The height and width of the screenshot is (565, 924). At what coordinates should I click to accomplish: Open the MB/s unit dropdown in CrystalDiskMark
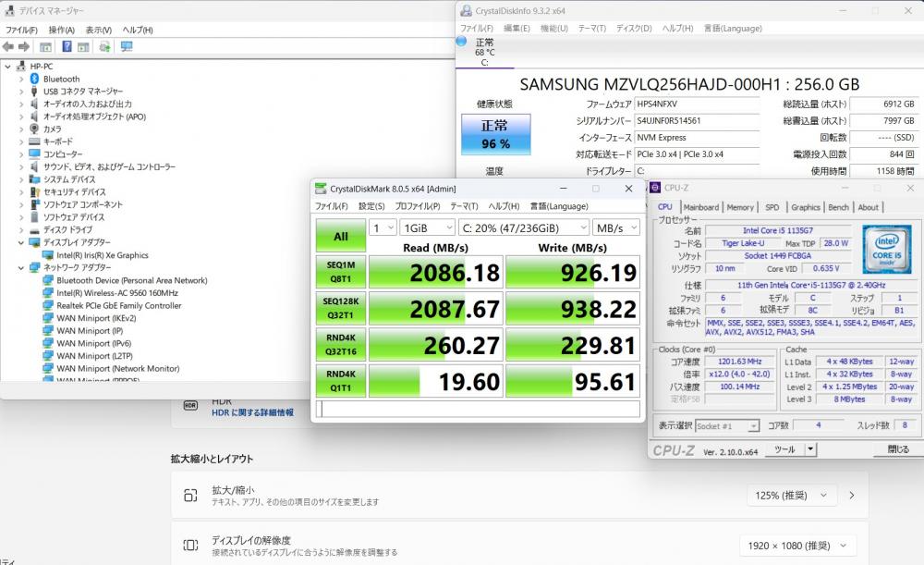[x=615, y=227]
